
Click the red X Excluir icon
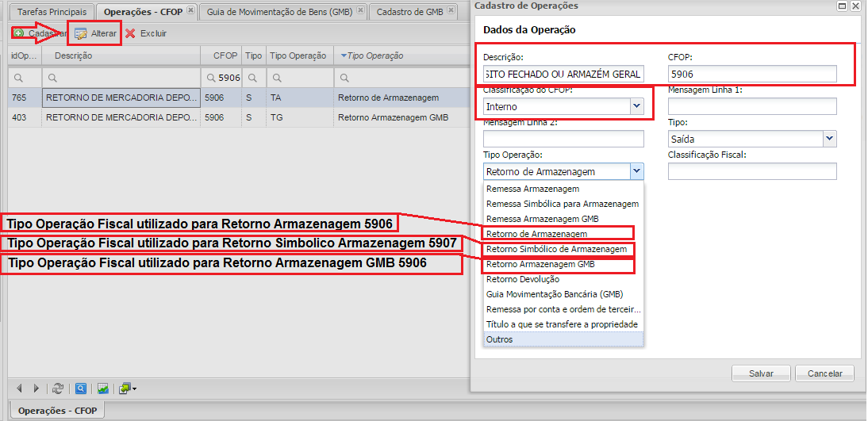[130, 34]
